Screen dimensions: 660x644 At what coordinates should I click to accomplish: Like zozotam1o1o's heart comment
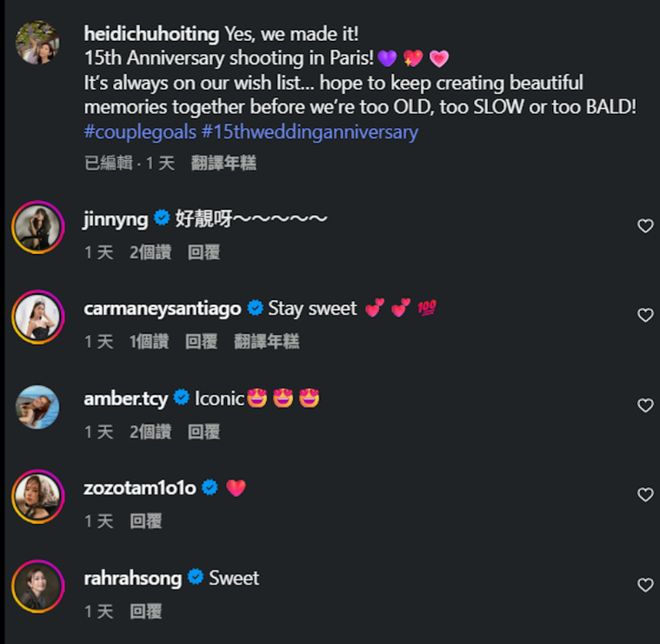[x=645, y=495]
